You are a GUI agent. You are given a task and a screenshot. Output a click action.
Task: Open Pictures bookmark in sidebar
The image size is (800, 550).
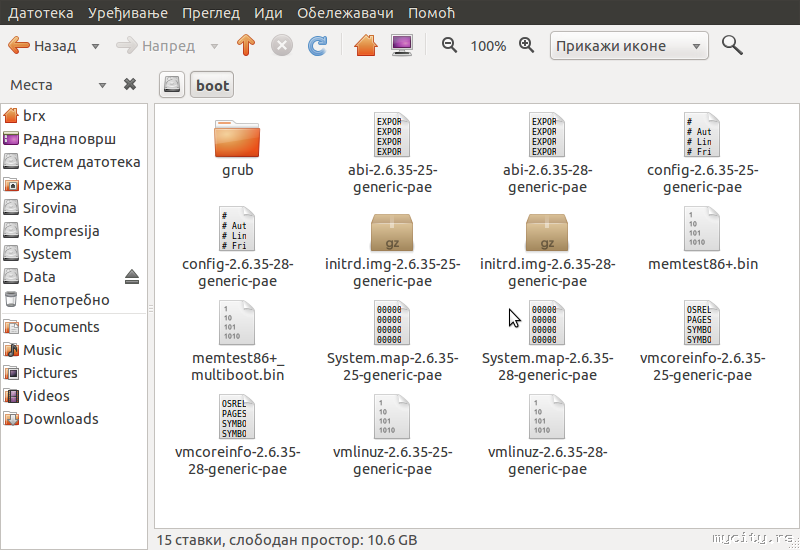(74, 372)
